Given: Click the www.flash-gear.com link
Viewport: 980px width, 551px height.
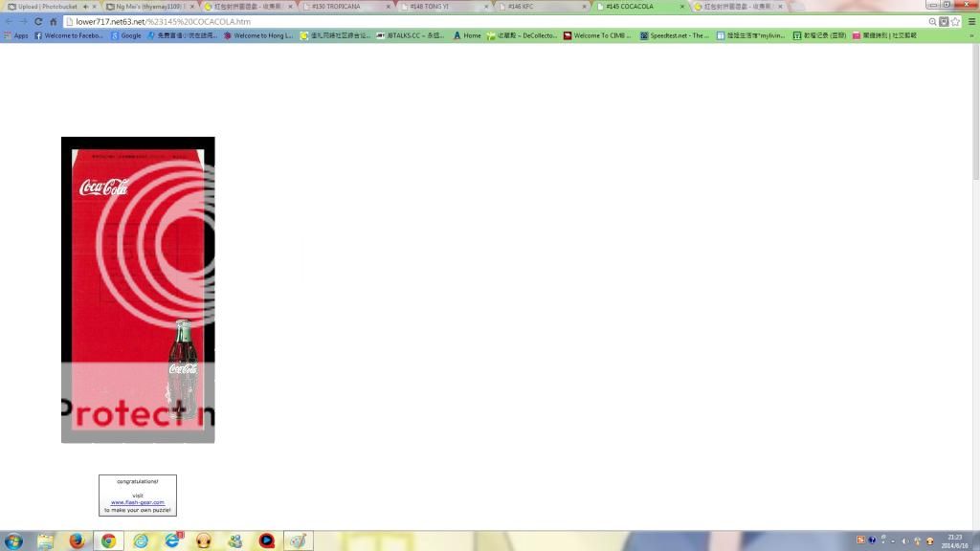Looking at the screenshot, I should point(138,502).
